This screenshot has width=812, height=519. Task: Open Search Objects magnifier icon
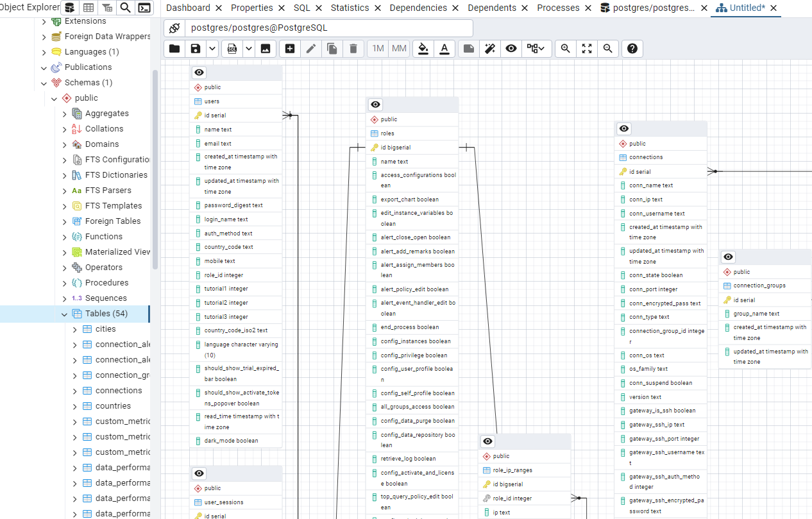pyautogui.click(x=126, y=8)
